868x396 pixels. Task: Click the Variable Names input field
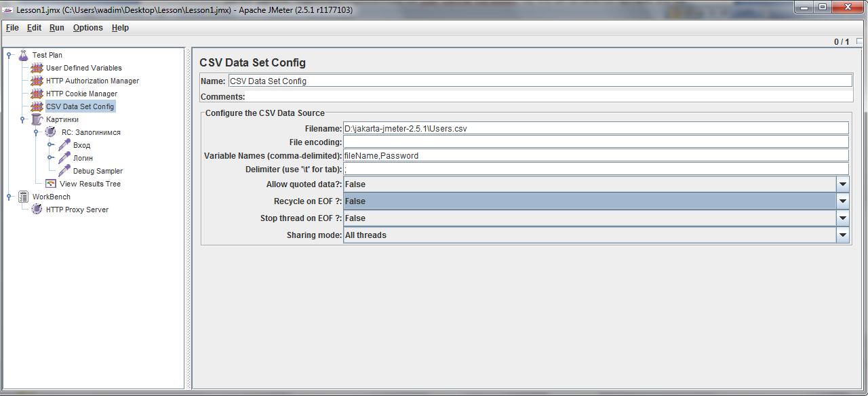pos(596,155)
